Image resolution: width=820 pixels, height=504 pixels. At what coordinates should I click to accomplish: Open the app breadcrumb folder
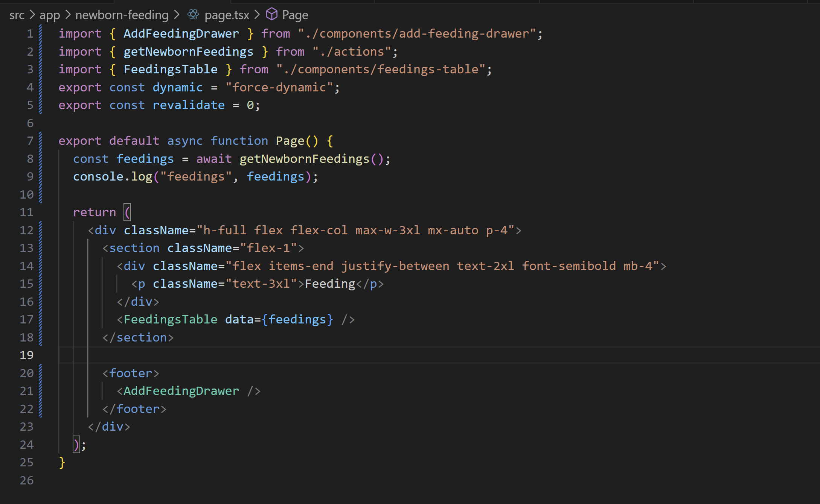point(49,15)
